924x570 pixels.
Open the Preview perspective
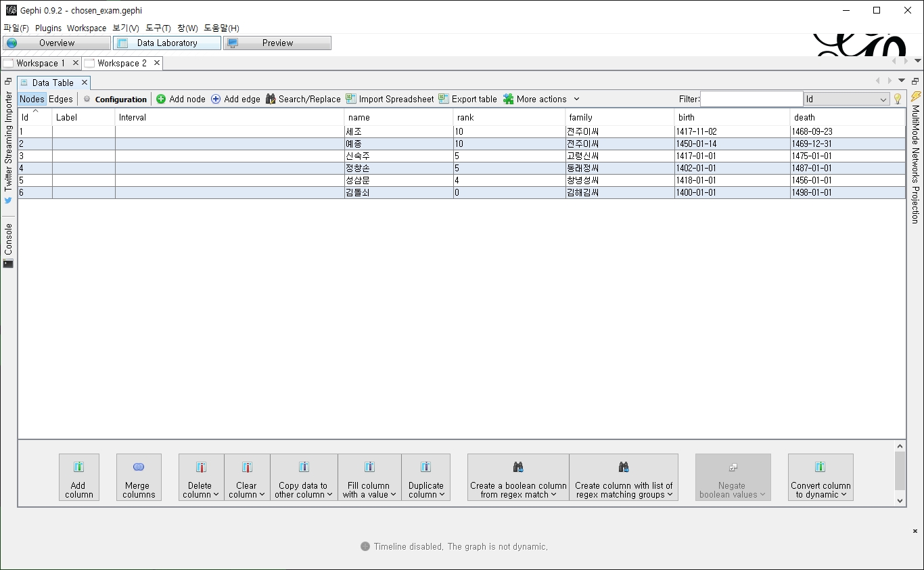tap(277, 43)
